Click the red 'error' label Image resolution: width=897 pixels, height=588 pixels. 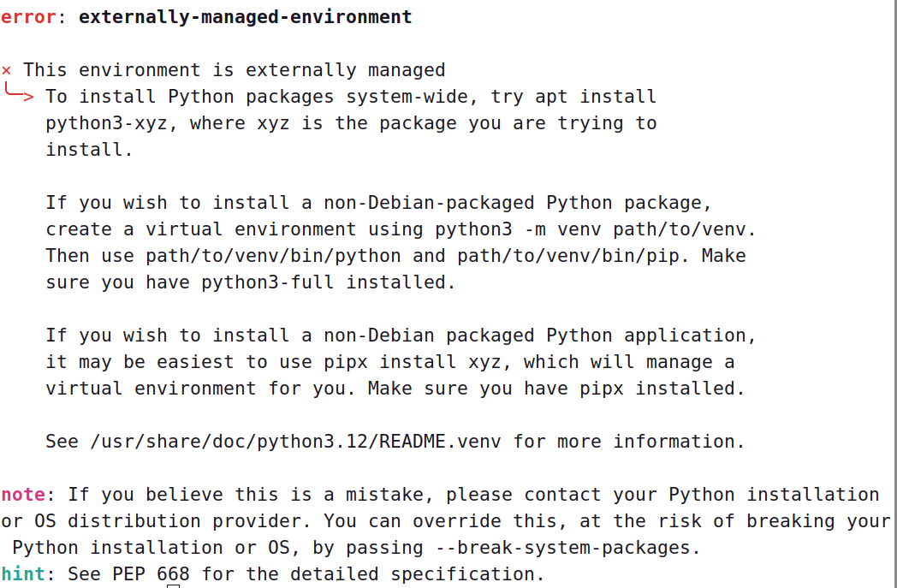(28, 17)
